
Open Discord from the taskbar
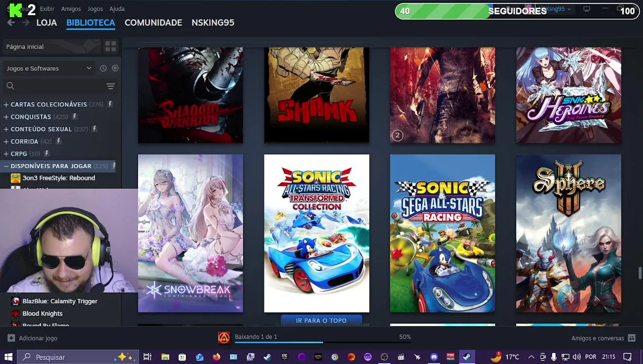click(434, 357)
